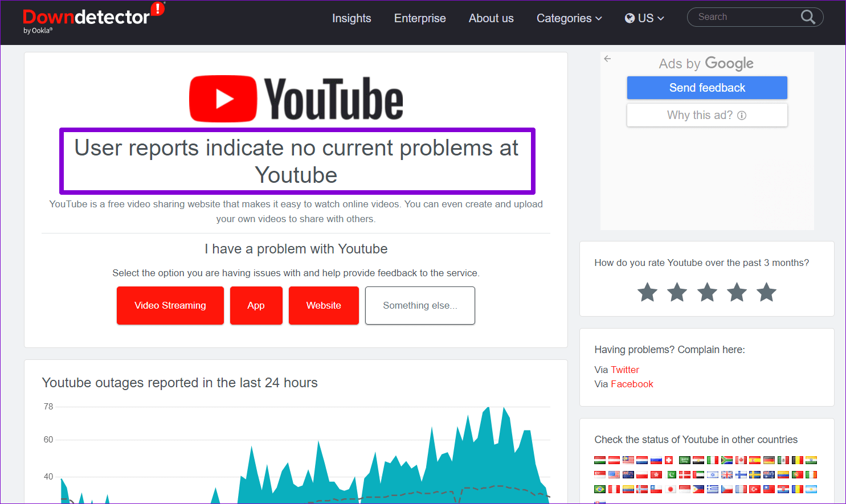Rate Youtube four stars
The width and height of the screenshot is (846, 504).
[737, 292]
